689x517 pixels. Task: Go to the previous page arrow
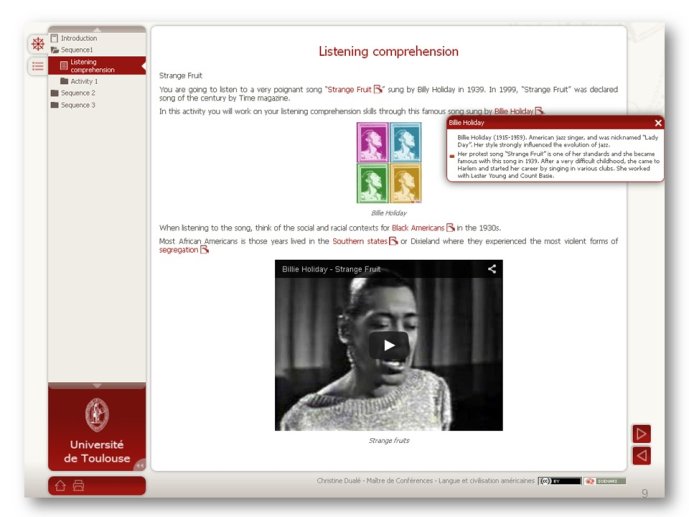click(642, 456)
